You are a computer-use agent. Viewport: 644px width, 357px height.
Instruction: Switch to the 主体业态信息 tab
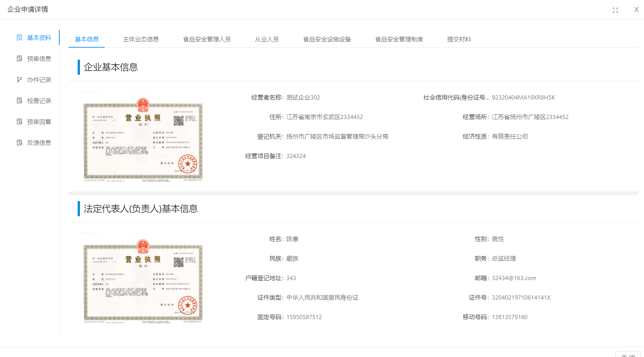point(141,39)
